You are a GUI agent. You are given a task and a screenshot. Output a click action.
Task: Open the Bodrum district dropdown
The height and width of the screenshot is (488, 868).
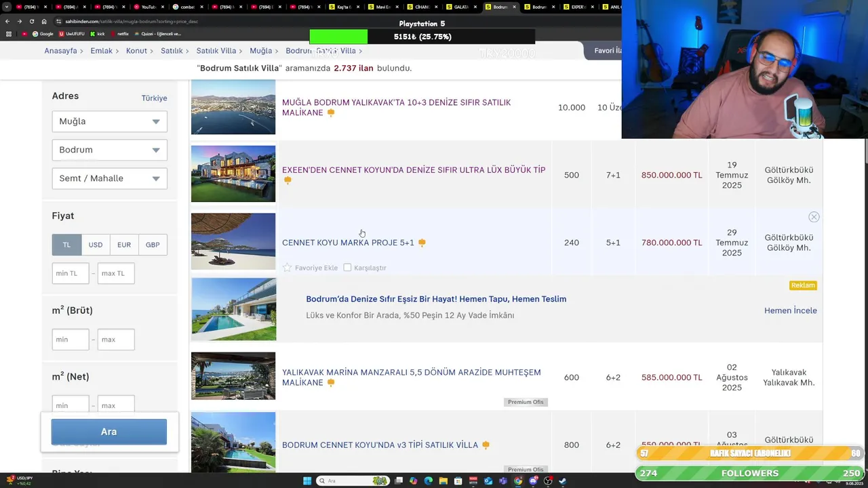pos(109,150)
